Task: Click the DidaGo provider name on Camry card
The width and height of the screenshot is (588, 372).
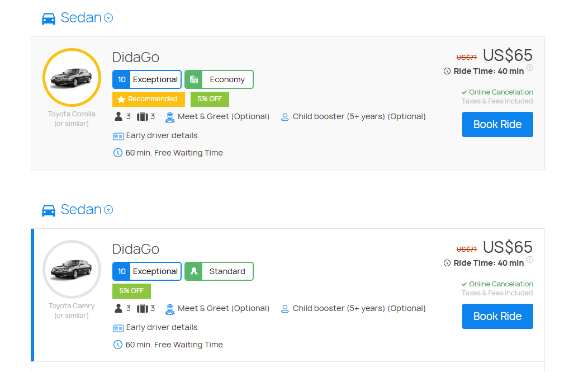Action: (x=136, y=249)
